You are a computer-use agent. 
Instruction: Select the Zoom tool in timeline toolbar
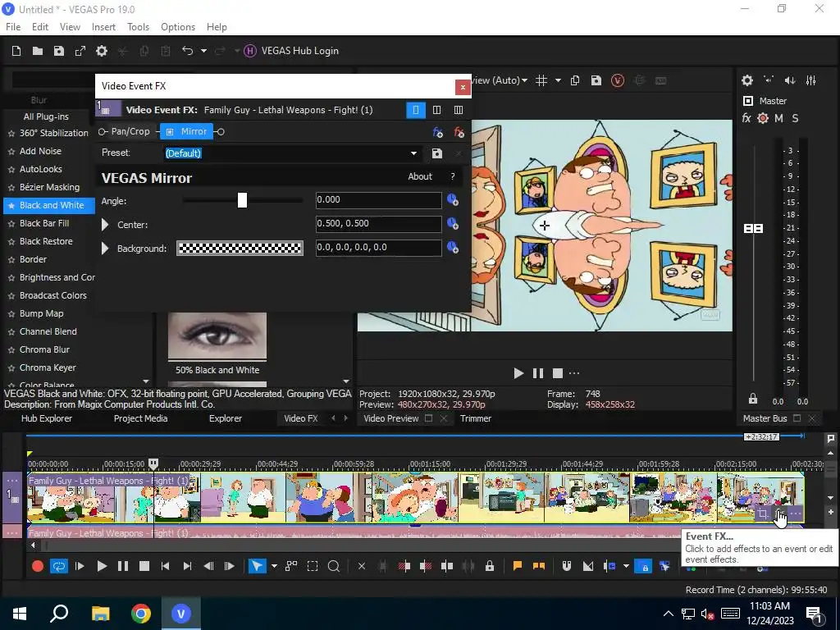click(333, 566)
